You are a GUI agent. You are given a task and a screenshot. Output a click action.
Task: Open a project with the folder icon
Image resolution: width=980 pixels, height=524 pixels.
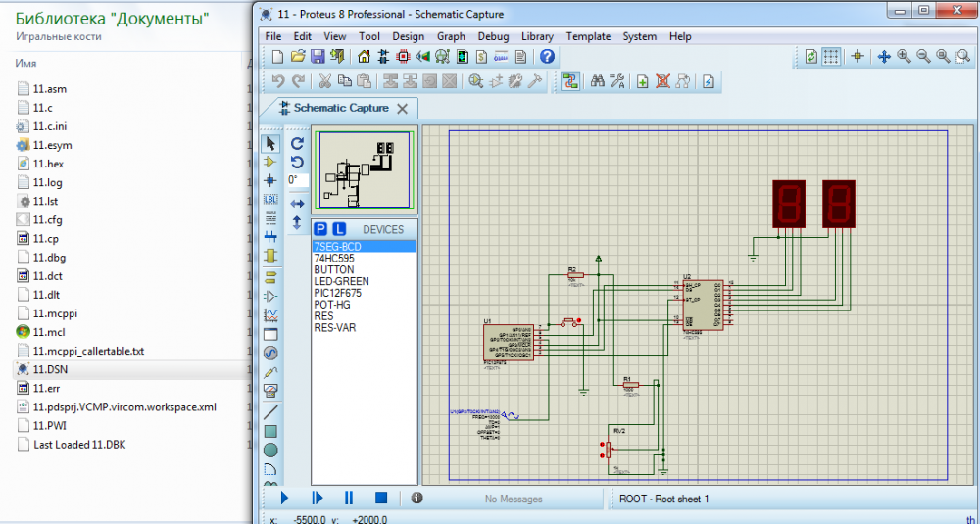click(x=298, y=57)
